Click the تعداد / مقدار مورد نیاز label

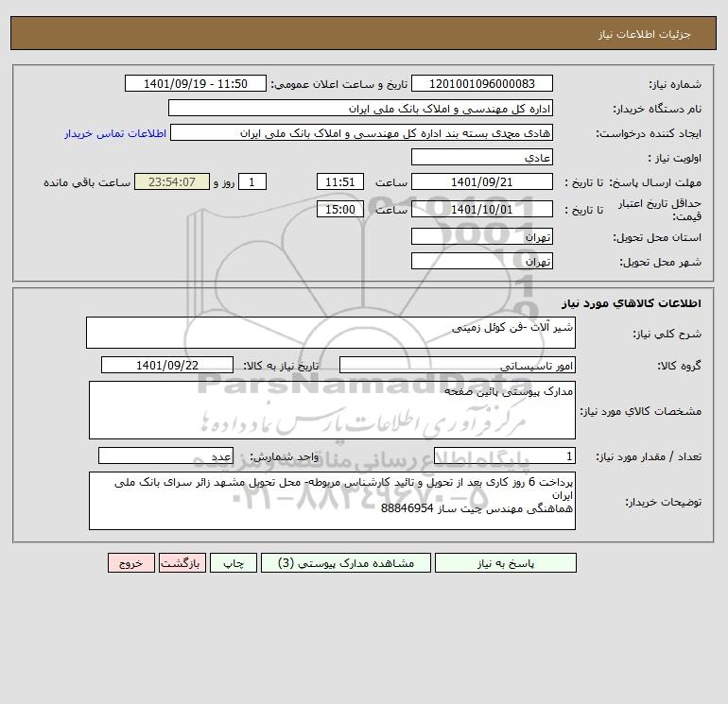click(x=649, y=457)
